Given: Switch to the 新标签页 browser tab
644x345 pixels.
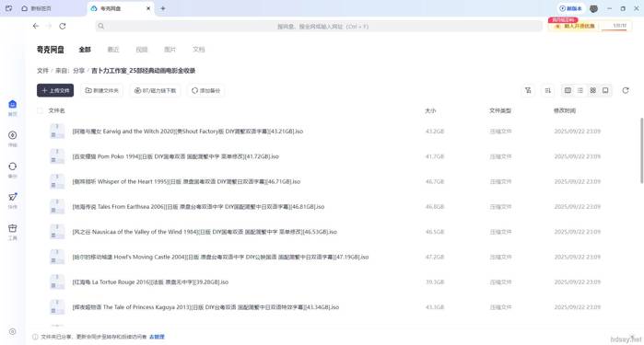Looking at the screenshot, I should pos(41,8).
